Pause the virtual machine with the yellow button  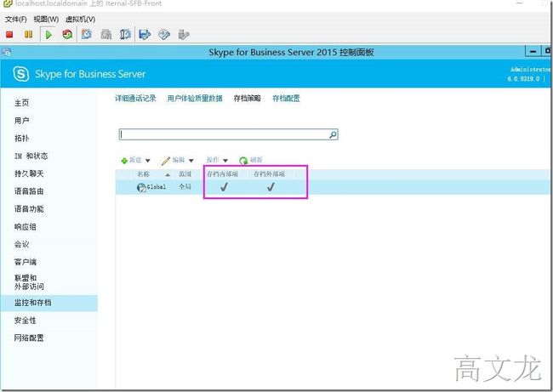coord(29,35)
